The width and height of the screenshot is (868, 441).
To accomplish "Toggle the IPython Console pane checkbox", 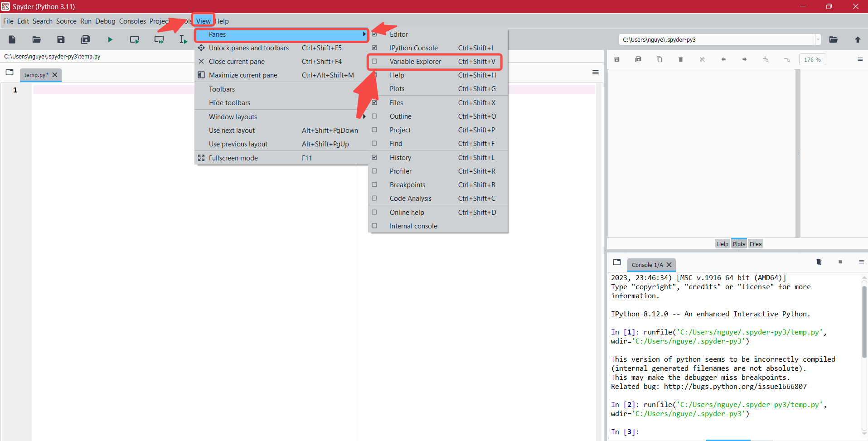I will point(374,48).
